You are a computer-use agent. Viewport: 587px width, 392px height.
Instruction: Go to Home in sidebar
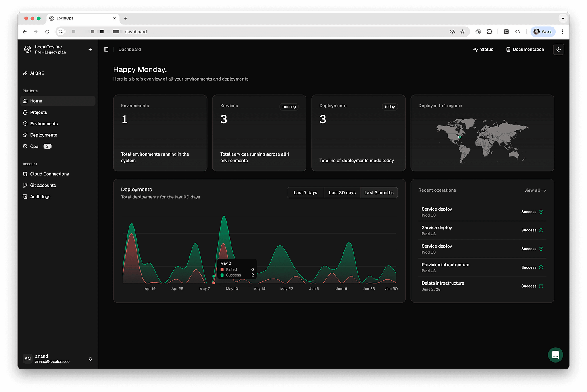coord(58,101)
